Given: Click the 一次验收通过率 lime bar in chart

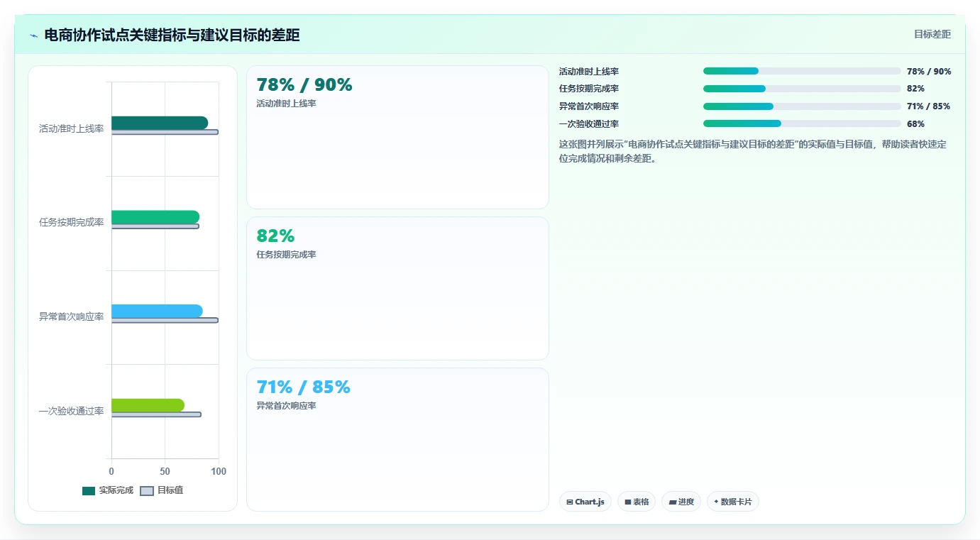Looking at the screenshot, I should tap(148, 405).
